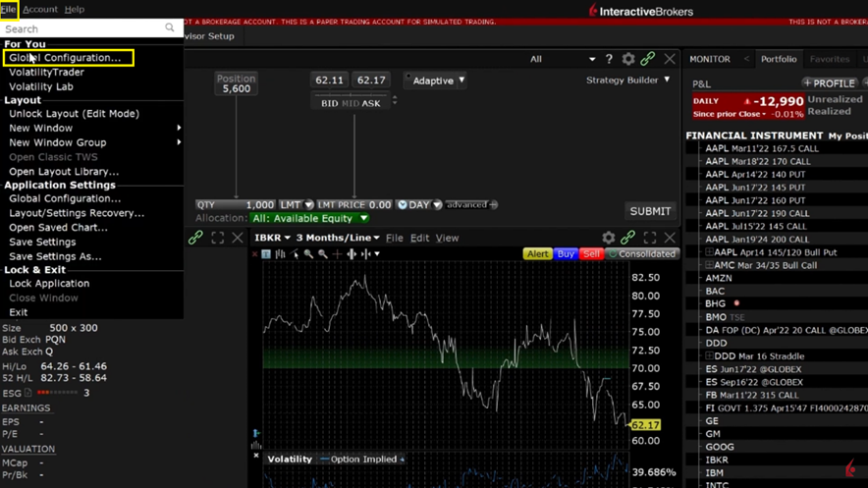Image resolution: width=868 pixels, height=488 pixels.
Task: Maximize the chart panel using the fullscreen icon
Action: coord(650,238)
